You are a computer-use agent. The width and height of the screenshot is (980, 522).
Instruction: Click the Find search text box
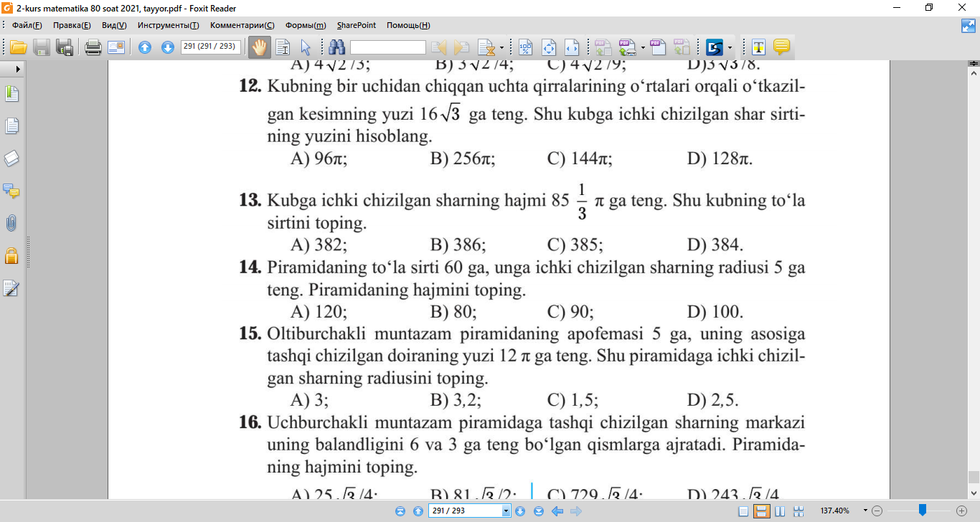[388, 47]
